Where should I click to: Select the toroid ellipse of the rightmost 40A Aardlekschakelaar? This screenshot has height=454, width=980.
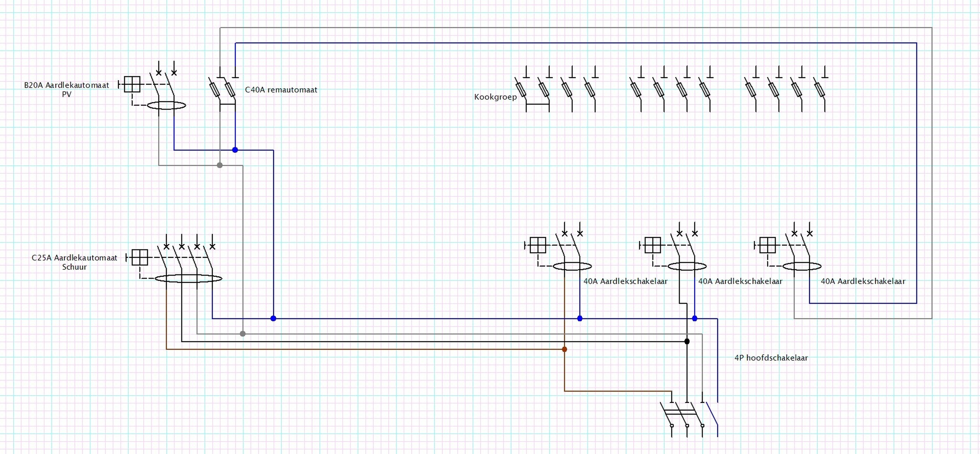[x=802, y=266]
